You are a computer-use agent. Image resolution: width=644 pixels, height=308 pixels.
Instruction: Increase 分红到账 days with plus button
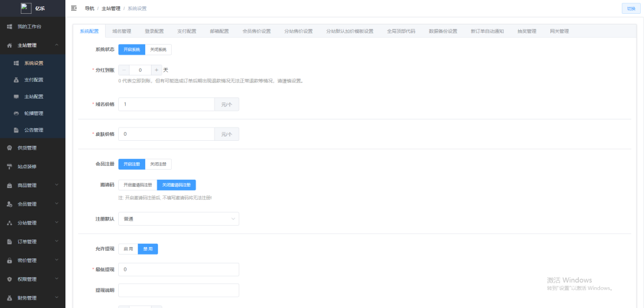coord(157,70)
